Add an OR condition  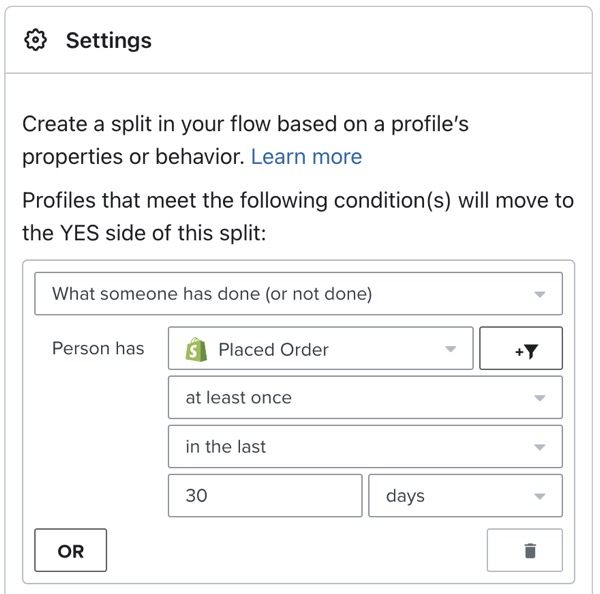71,551
